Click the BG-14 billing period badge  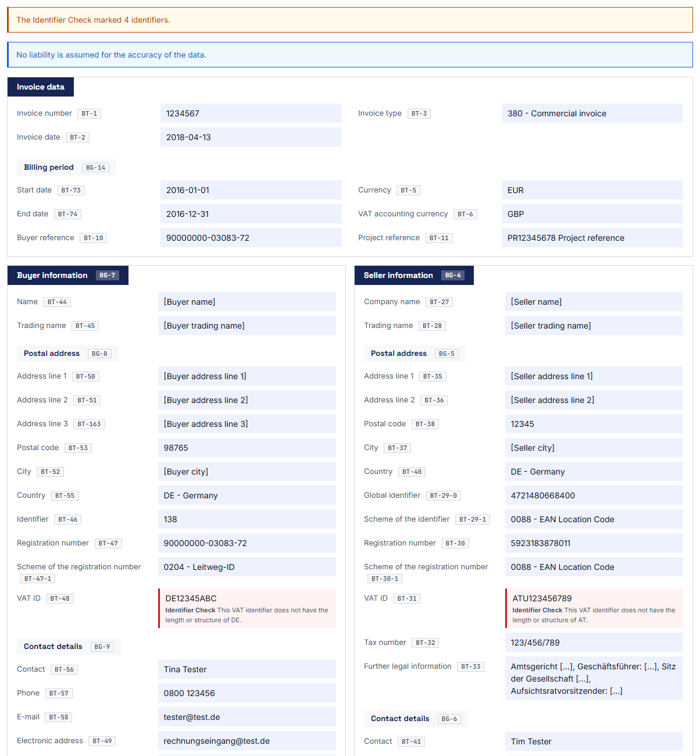(96, 167)
